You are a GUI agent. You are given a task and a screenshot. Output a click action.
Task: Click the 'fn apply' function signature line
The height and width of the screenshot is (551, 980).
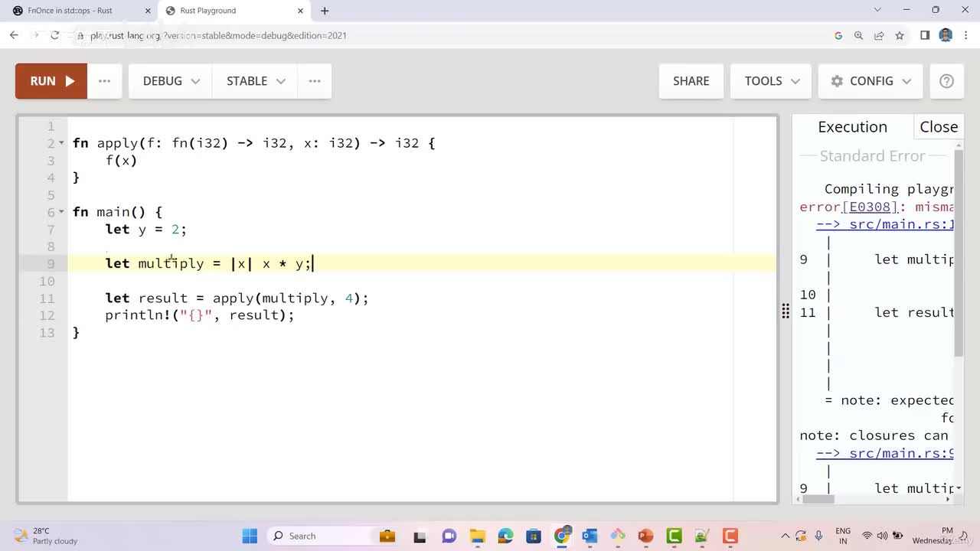(x=253, y=143)
